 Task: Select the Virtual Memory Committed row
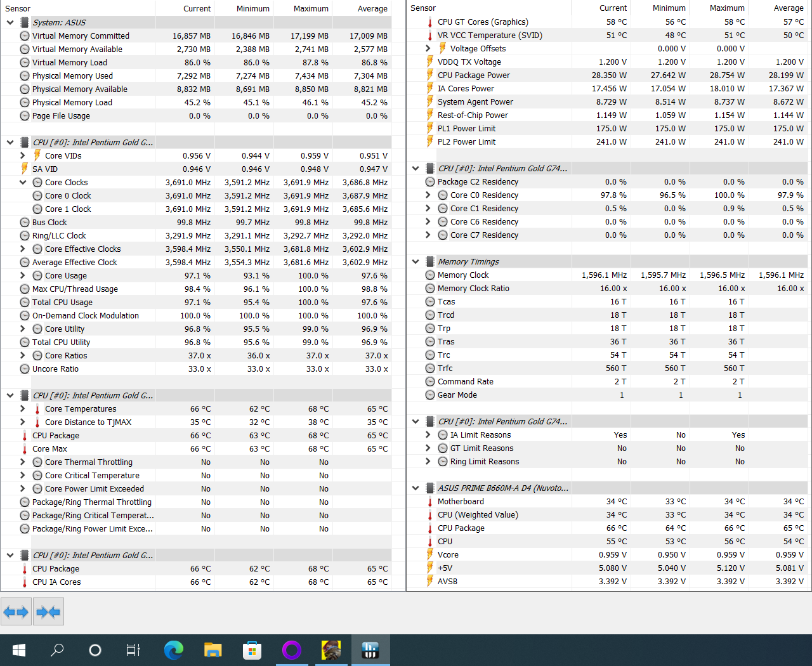pos(195,36)
